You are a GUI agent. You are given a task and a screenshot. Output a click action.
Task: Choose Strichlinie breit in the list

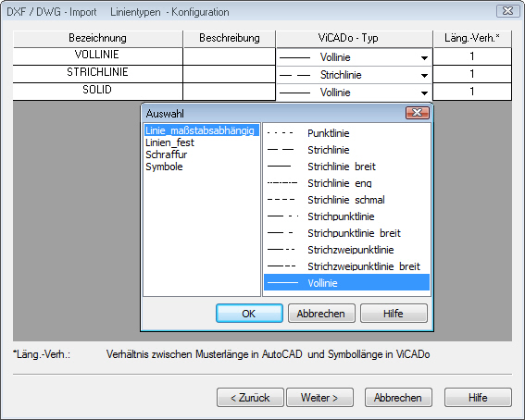(346, 167)
